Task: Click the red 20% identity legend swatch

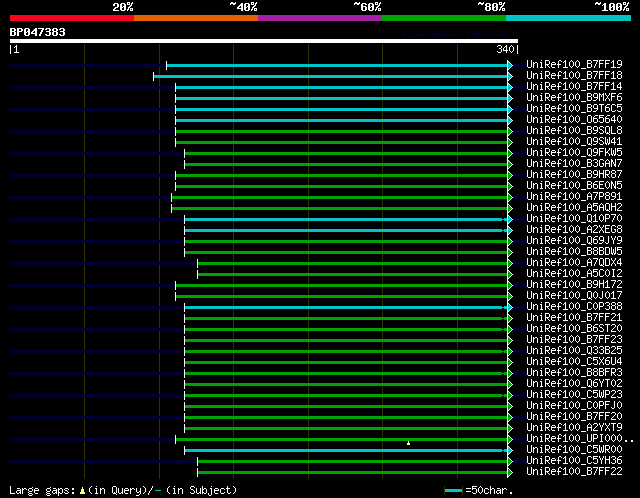Action: pos(72,18)
